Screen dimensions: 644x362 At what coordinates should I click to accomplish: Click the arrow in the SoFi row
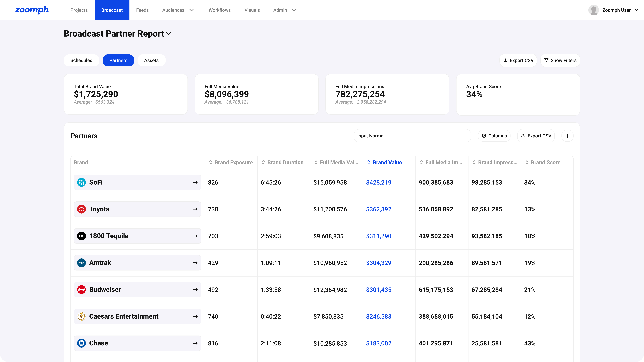195,182
